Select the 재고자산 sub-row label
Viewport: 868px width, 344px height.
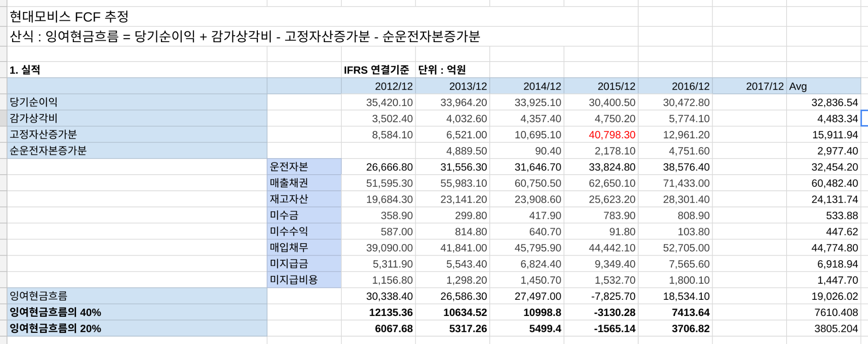click(304, 199)
